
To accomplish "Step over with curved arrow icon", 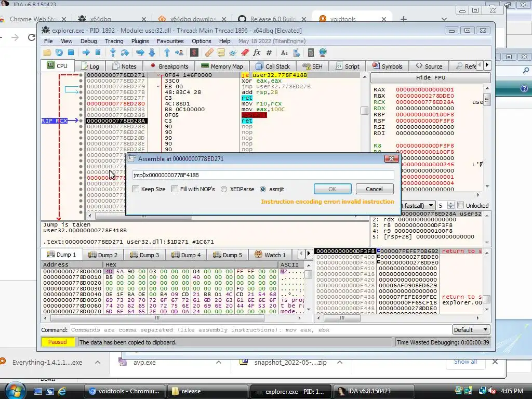I will pyautogui.click(x=125, y=52).
